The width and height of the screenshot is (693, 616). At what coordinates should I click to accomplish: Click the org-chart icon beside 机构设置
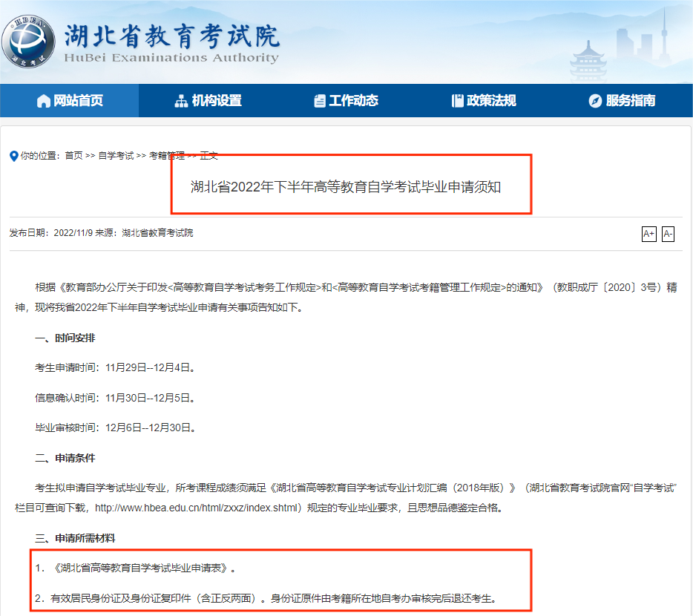181,101
